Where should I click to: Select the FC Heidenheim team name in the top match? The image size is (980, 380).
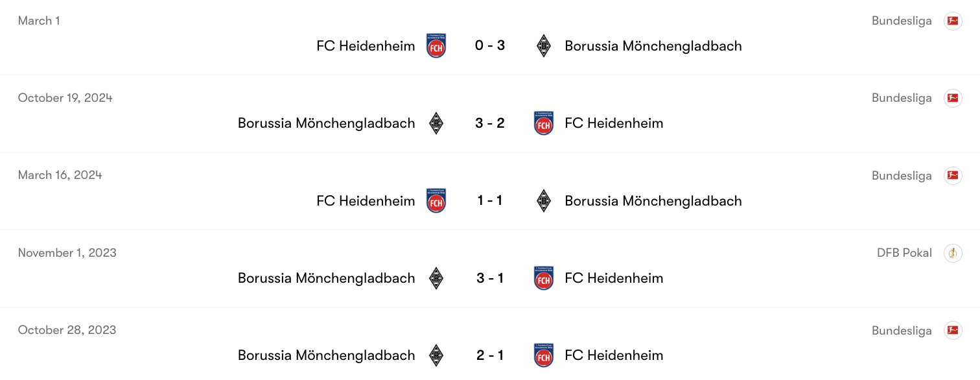366,45
